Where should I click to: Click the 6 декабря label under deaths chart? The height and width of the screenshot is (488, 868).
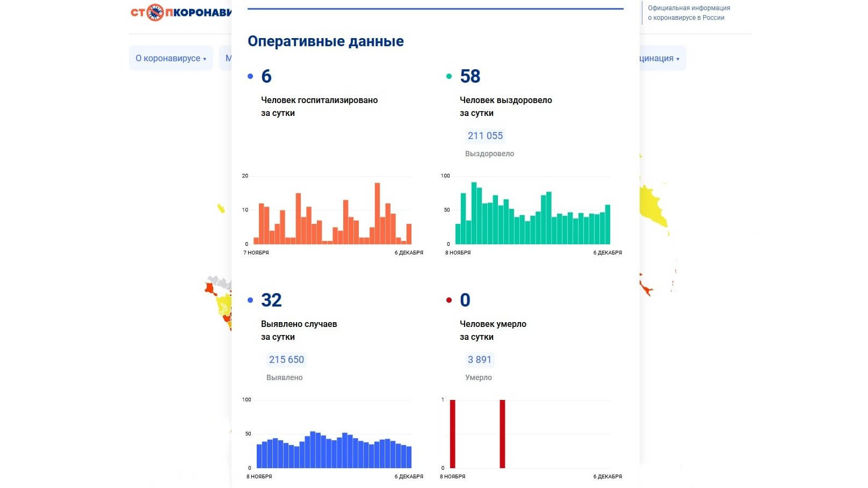607,476
